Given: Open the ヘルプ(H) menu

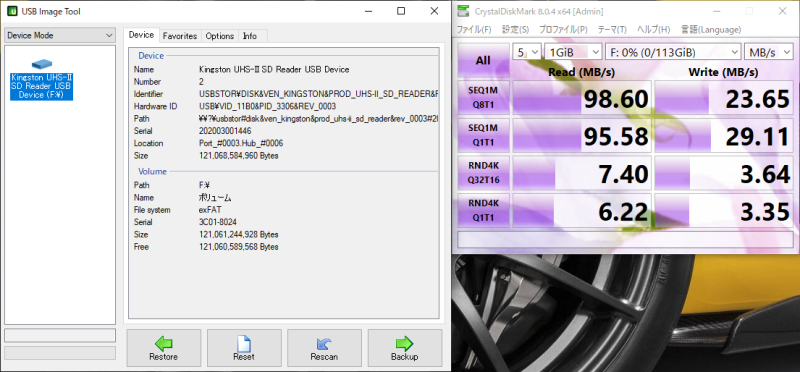Looking at the screenshot, I should click(654, 30).
